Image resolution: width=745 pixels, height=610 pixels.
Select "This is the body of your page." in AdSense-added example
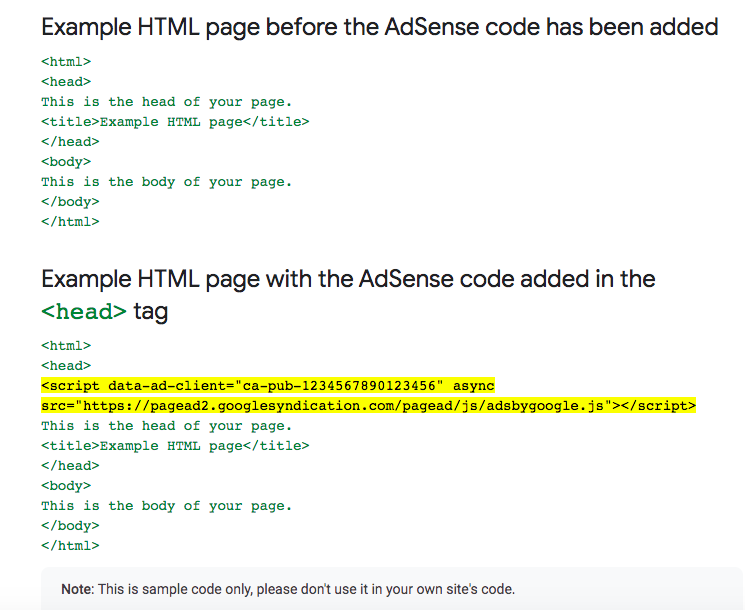pyautogui.click(x=167, y=506)
